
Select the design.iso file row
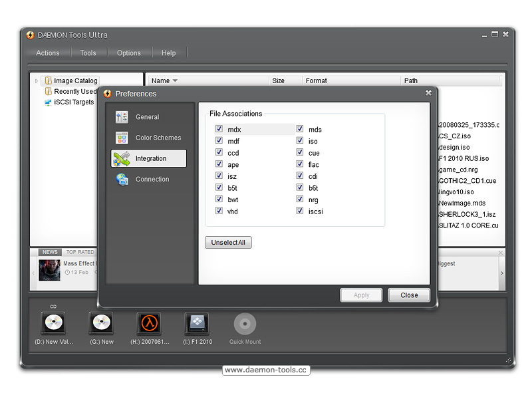454,147
